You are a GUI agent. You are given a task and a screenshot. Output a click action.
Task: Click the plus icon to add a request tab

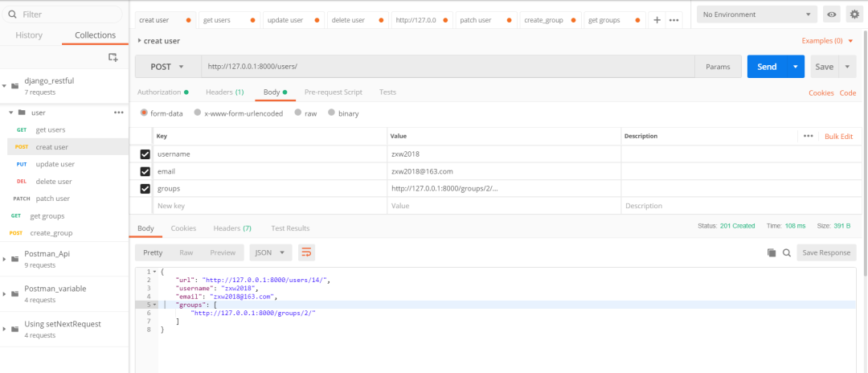[657, 20]
